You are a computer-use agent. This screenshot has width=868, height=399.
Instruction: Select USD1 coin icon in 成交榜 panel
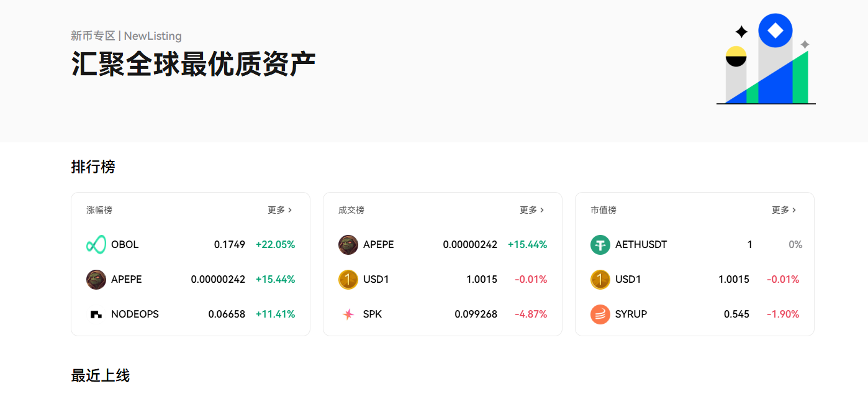click(348, 280)
